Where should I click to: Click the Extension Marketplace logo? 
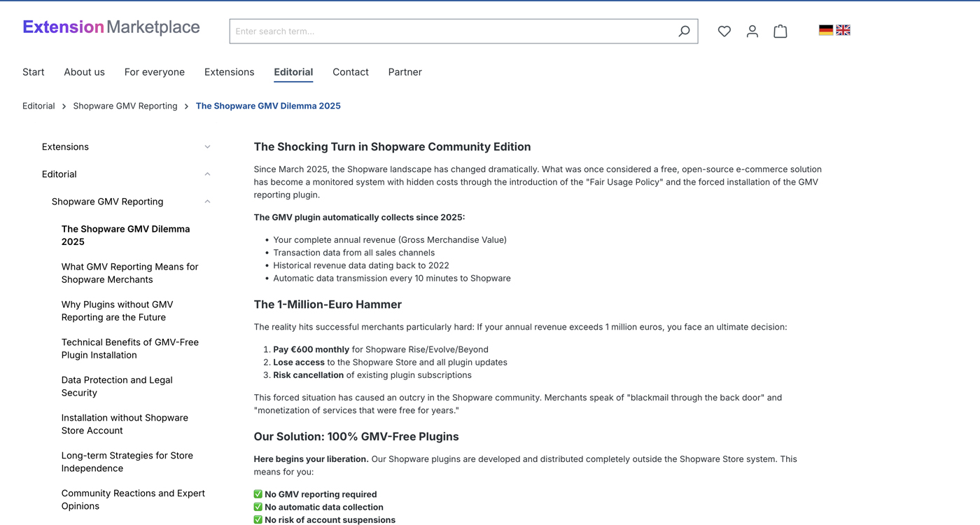111,27
